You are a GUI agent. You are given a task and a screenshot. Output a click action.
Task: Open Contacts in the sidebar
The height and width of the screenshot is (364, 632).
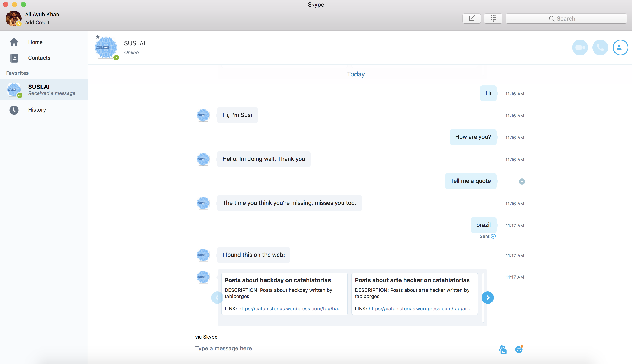(x=39, y=58)
